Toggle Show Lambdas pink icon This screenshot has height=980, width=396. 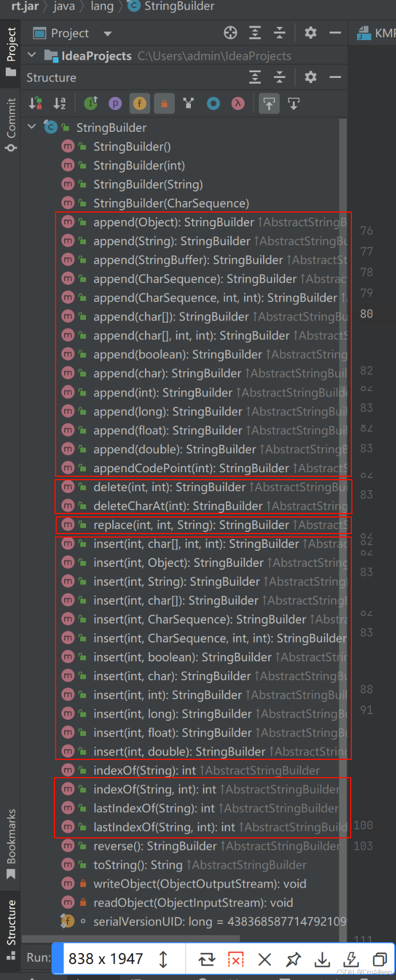tap(238, 103)
